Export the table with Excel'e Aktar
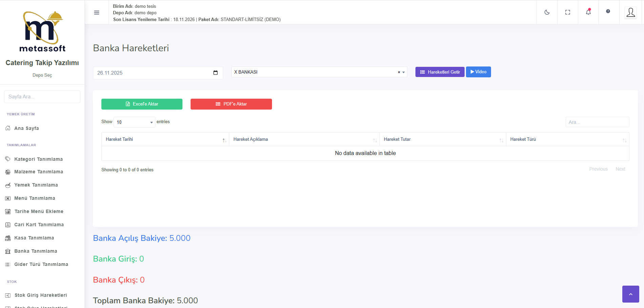644x308 pixels. (142, 104)
